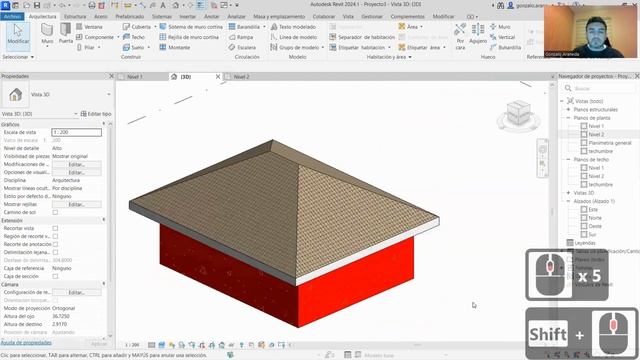The width and height of the screenshot is (640, 360).
Task: Click the Montante mullion tool
Action: click(x=175, y=47)
